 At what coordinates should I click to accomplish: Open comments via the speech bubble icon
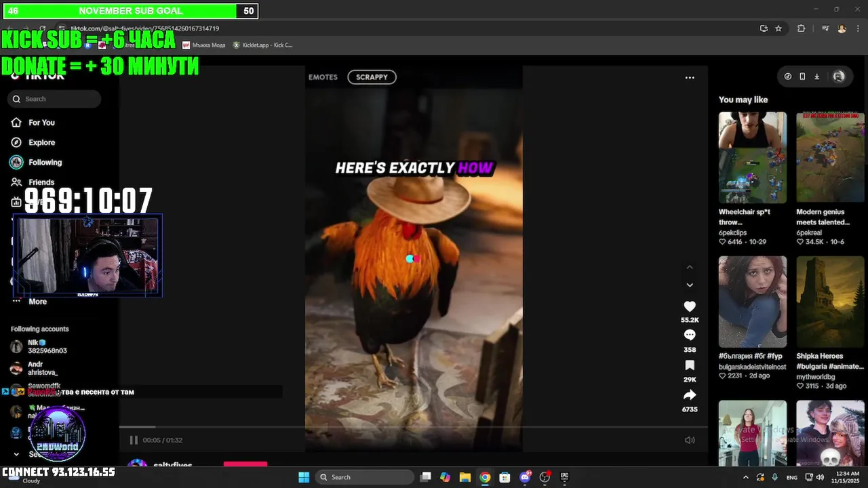pos(690,335)
